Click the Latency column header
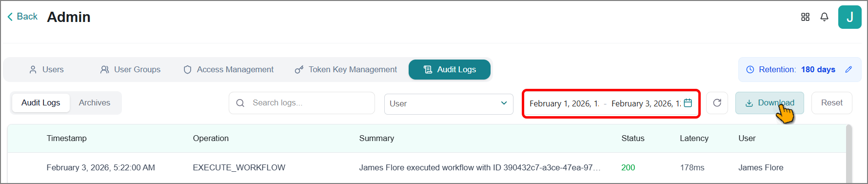Viewport: 868px width, 184px height. (x=694, y=139)
